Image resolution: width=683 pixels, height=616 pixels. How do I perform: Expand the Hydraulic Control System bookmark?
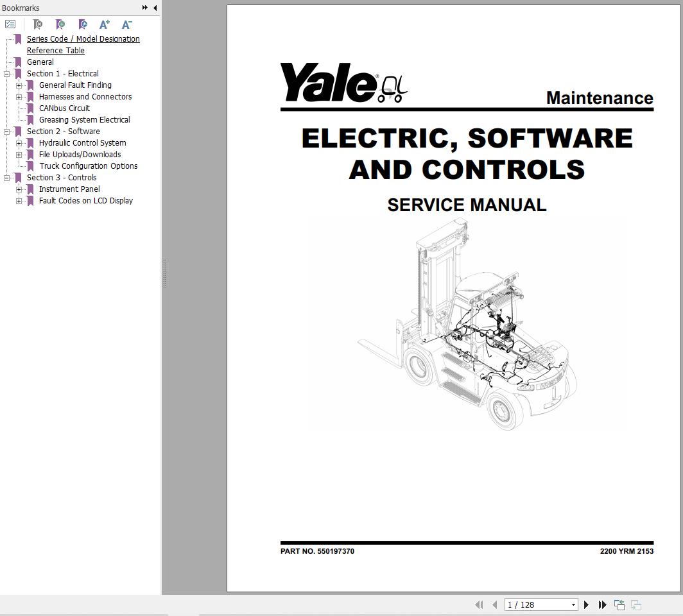[x=19, y=143]
